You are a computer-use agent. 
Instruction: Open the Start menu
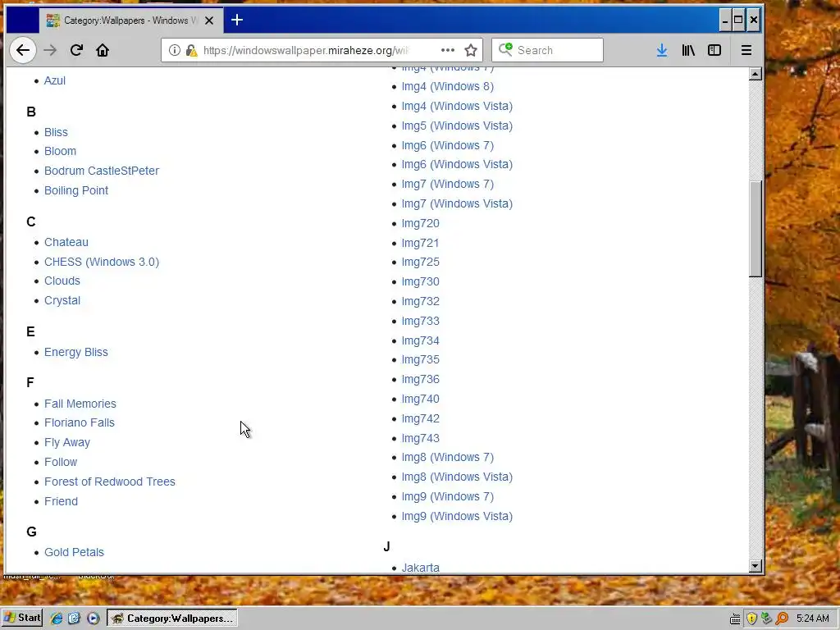(22, 618)
